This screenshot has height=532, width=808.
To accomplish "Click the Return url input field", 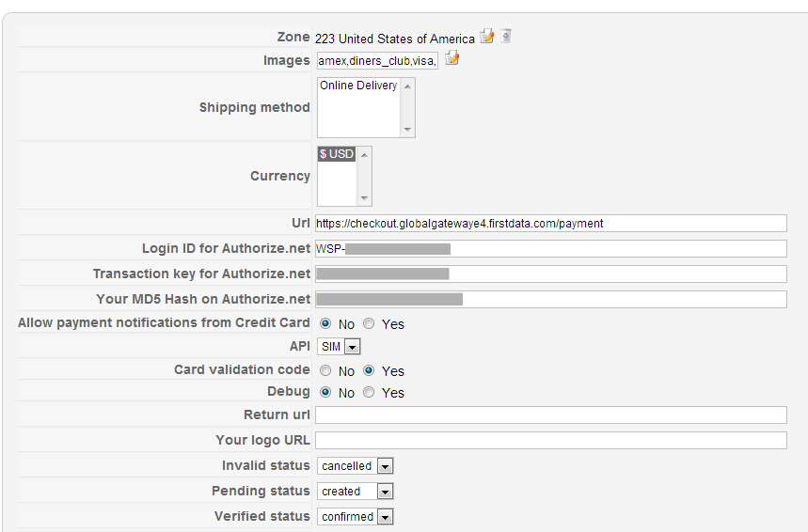I will 550,415.
